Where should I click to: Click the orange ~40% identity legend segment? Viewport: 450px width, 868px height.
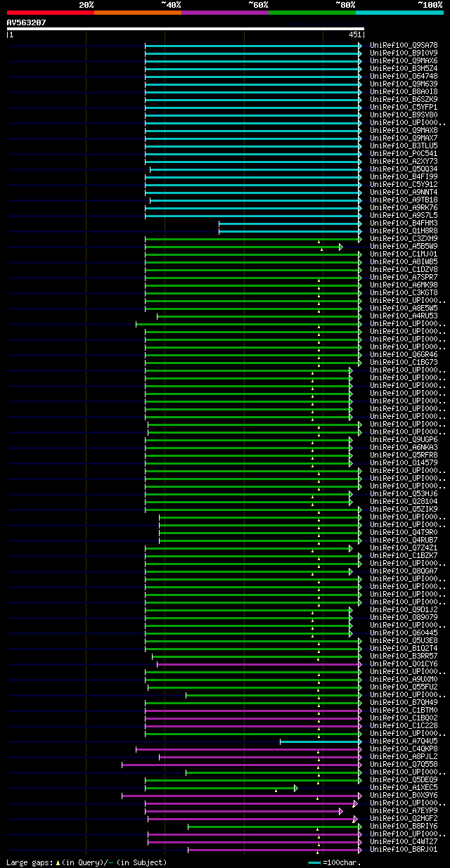tap(138, 13)
